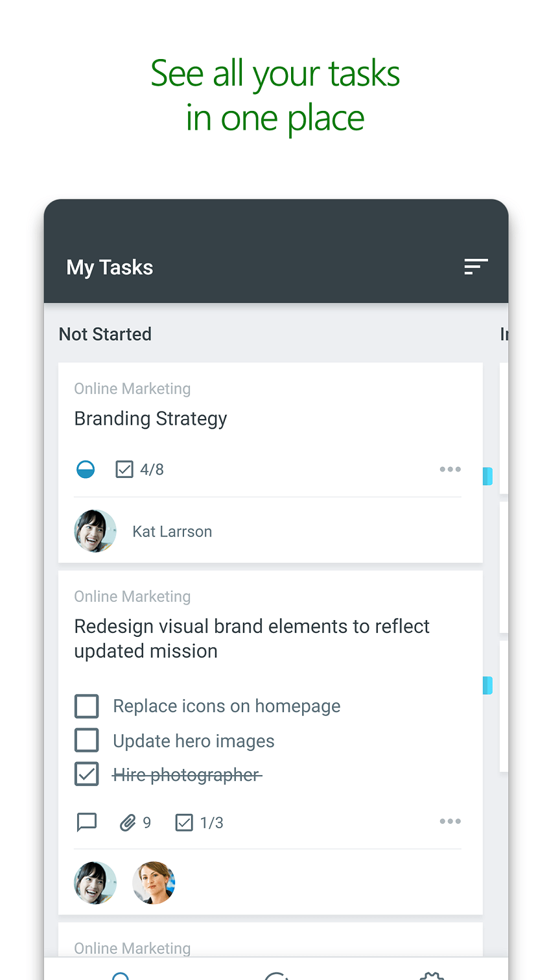Uncheck the Hire photographer item
Image resolution: width=551 pixels, height=980 pixels.
point(87,774)
